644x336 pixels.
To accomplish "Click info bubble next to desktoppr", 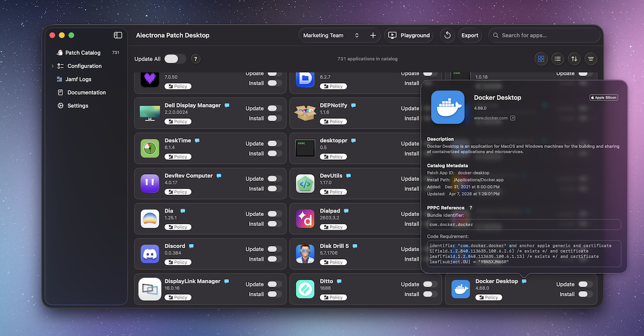I will click(x=354, y=140).
